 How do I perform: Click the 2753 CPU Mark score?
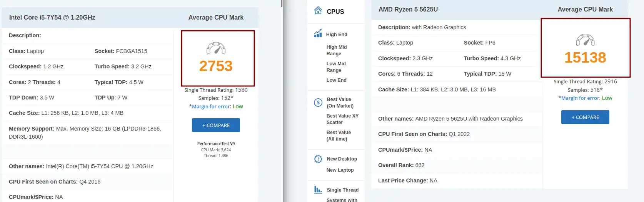216,66
